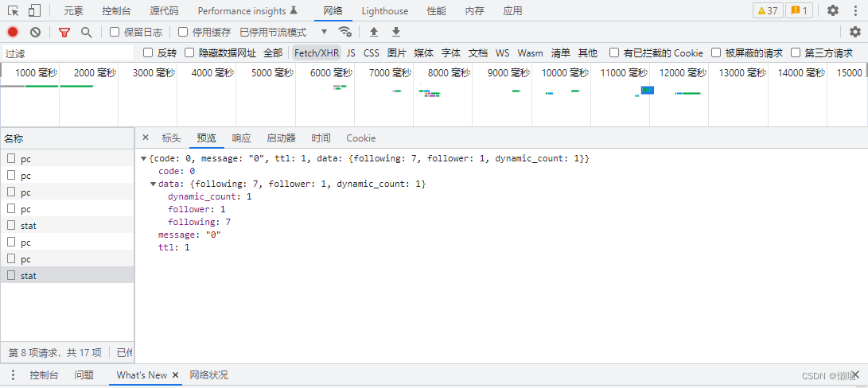Viewport: 868px width, 388px height.
Task: Open the drawer three-dot menu
Action: point(14,374)
